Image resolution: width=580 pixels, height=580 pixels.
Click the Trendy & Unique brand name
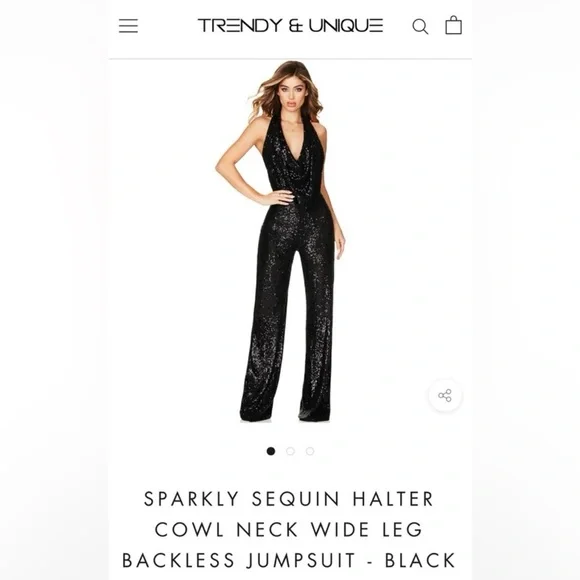290,26
